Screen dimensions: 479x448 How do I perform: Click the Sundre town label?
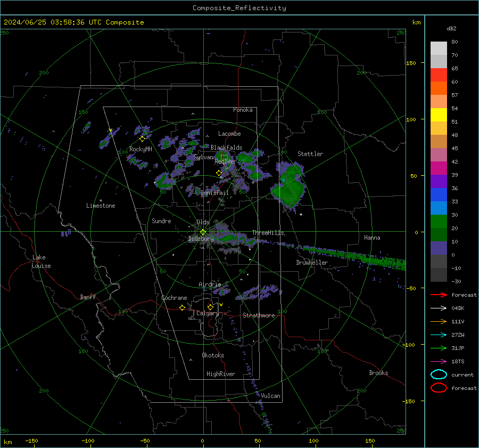(161, 221)
